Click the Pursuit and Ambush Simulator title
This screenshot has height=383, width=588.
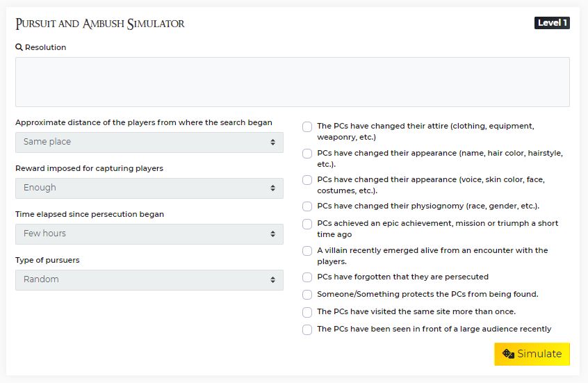point(100,24)
